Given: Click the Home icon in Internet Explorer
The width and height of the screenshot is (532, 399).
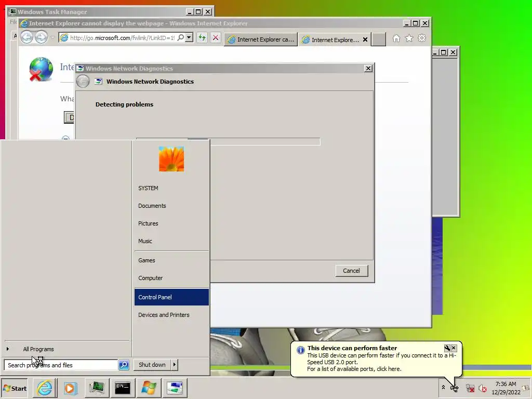Looking at the screenshot, I should pyautogui.click(x=396, y=38).
